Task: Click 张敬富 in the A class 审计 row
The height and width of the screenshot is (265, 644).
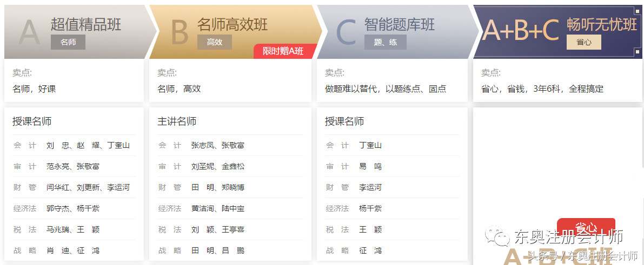Action: click(x=88, y=167)
